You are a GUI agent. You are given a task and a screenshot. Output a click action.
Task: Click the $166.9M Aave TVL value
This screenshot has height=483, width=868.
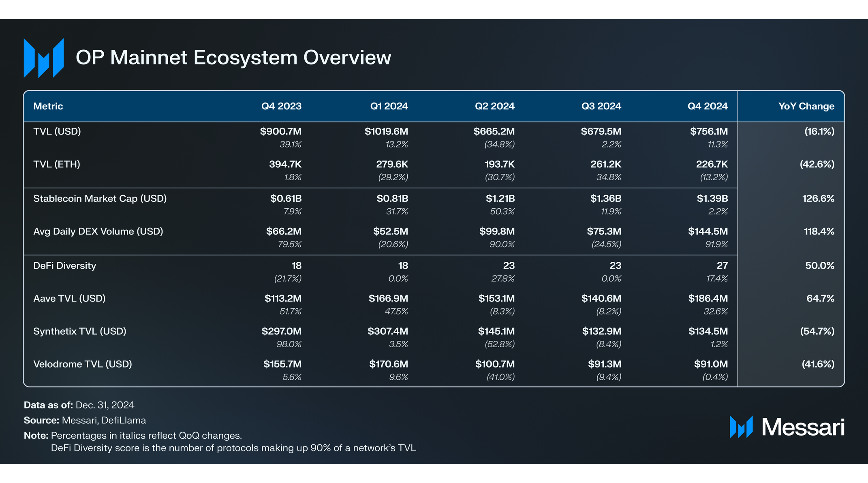[388, 299]
